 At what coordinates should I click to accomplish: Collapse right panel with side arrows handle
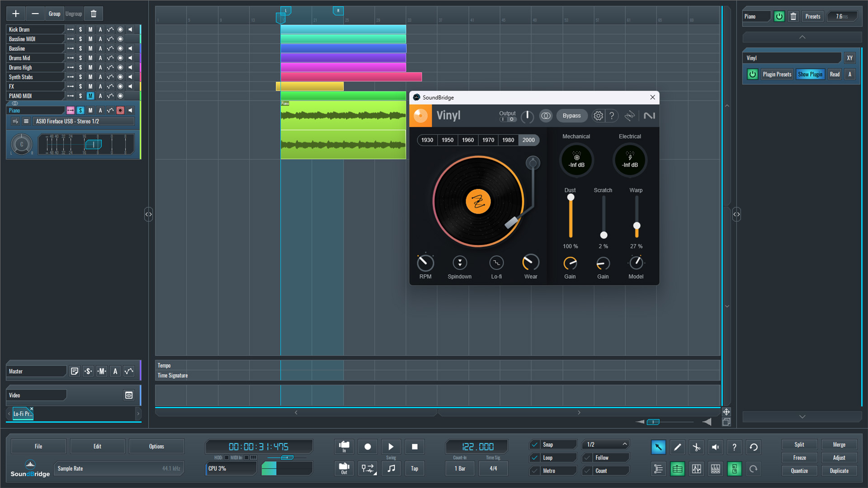pos(736,214)
